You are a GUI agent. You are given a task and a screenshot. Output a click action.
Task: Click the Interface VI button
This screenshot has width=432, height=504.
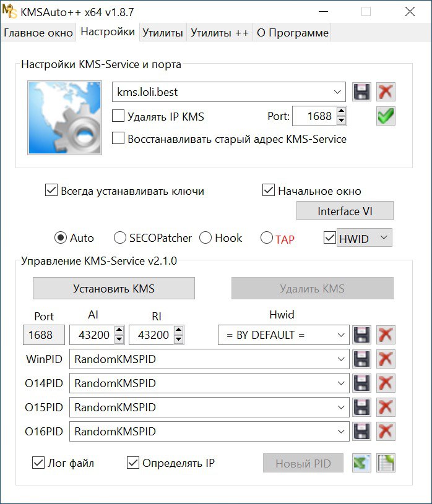pos(345,211)
